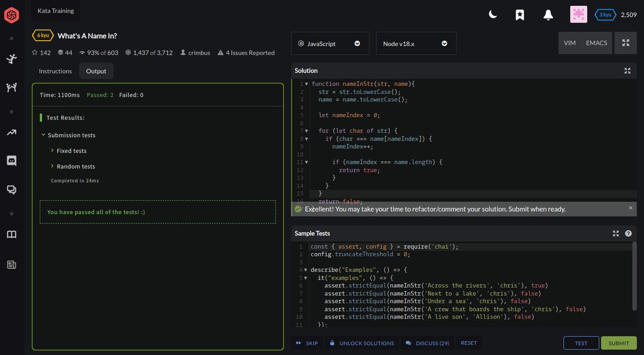The width and height of the screenshot is (644, 355).
Task: Open the Blog news sidebar icon
Action: point(11,264)
